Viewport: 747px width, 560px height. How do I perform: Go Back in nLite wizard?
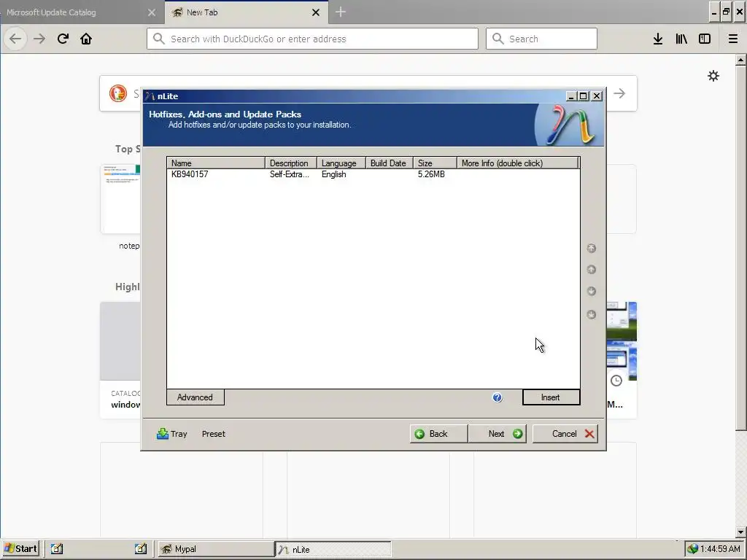(438, 433)
